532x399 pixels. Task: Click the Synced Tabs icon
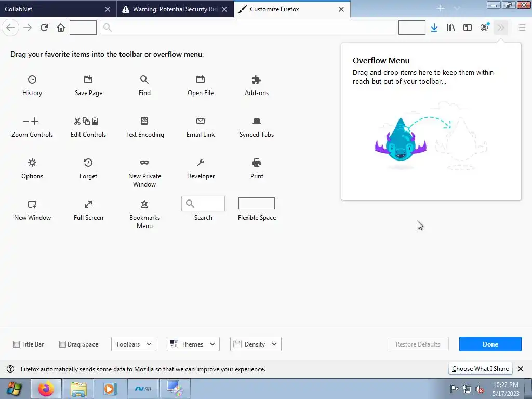257,121
